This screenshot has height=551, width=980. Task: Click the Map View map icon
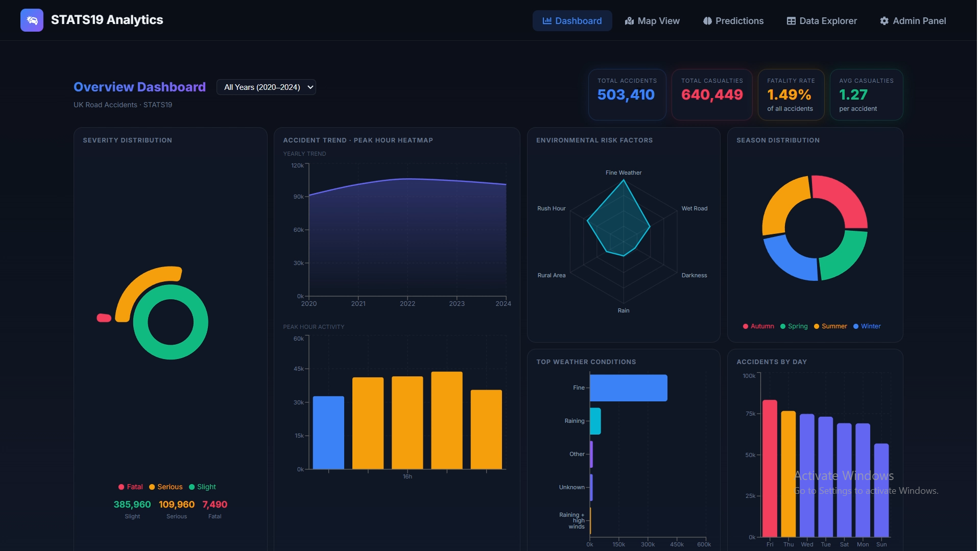point(629,21)
